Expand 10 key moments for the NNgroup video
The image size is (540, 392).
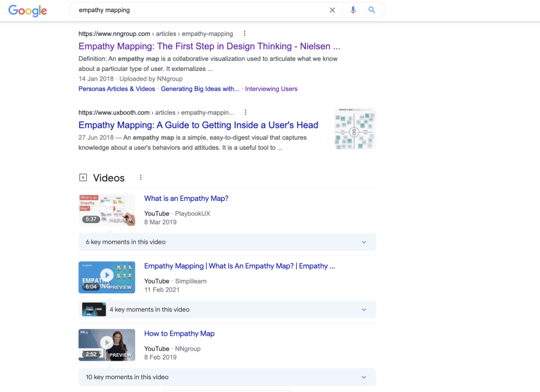point(363,377)
